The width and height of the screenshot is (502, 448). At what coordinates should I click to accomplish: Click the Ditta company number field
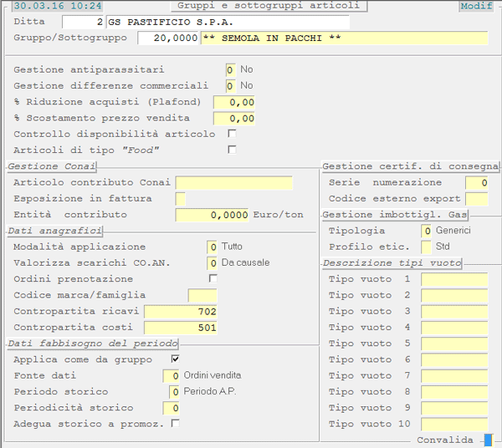(x=84, y=22)
